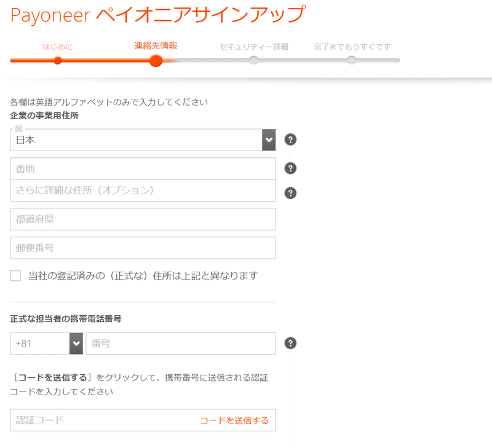Click the 正式な担当者の携帯電話番号 heading text
This screenshot has height=448, width=492.
[66, 319]
